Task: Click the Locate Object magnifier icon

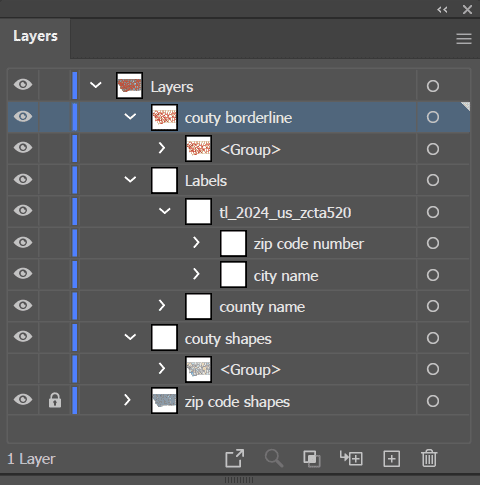Action: [274, 459]
